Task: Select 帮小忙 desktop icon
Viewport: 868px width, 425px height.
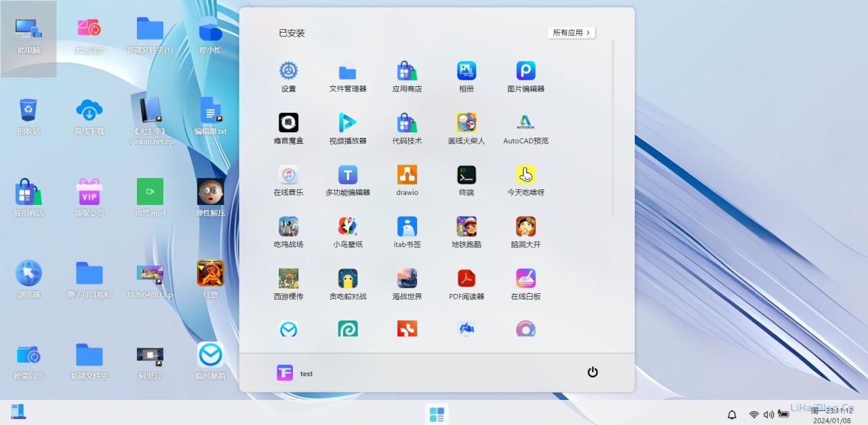Action: 210,35
